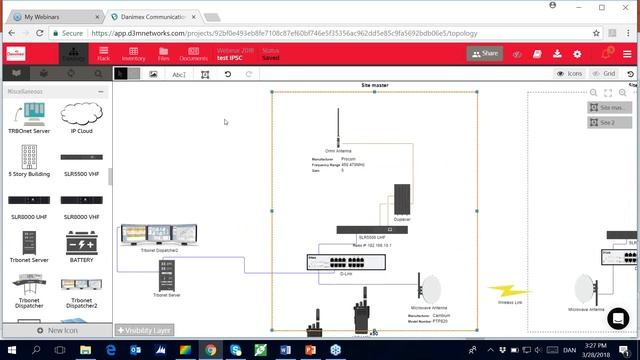
Task: Click the crossed-eye icon beside Share
Action: 517,54
